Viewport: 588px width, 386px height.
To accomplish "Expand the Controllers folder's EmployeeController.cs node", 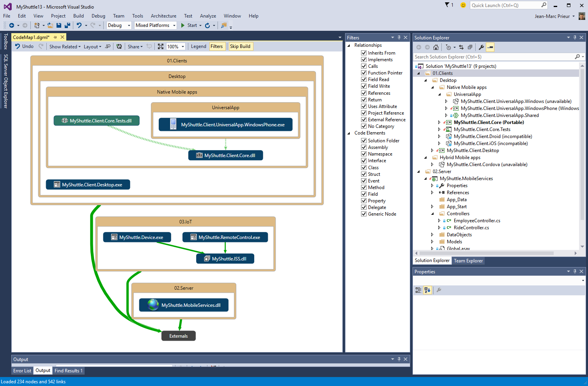I will pos(438,220).
